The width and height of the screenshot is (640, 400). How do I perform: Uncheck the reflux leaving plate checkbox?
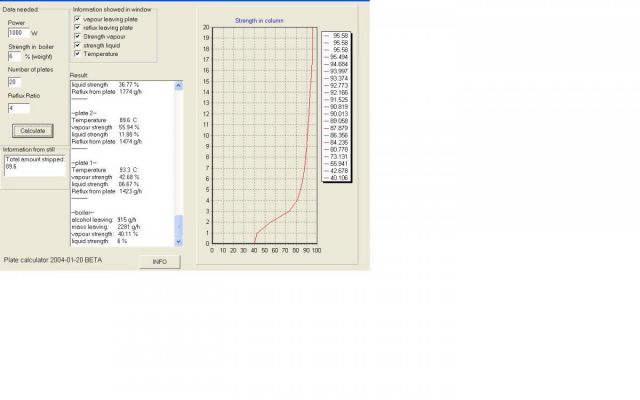79,28
